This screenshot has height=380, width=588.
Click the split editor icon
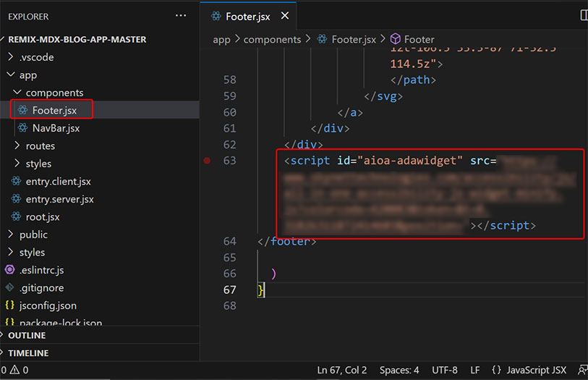(x=584, y=15)
